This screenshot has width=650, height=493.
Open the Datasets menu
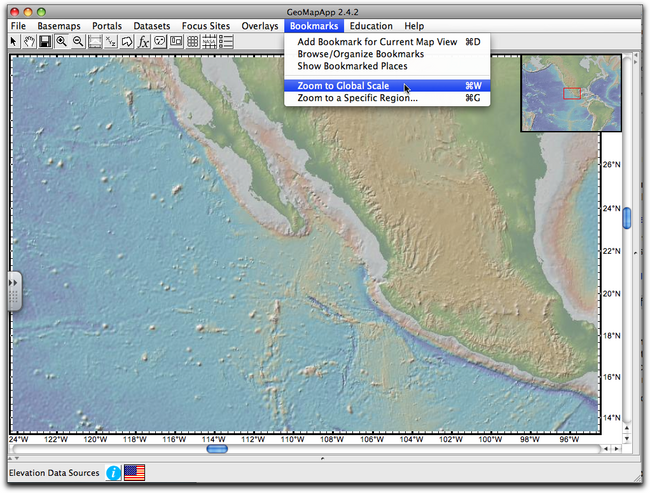pos(152,25)
